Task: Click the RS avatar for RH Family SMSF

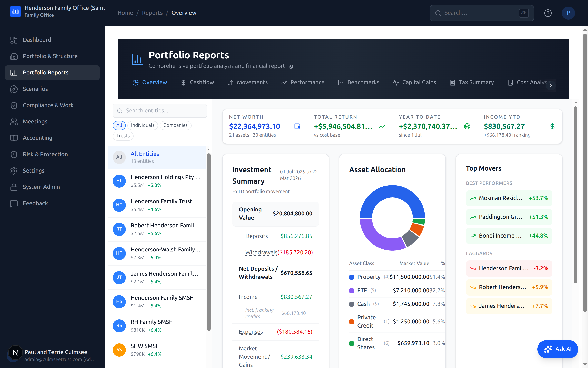Action: click(119, 326)
